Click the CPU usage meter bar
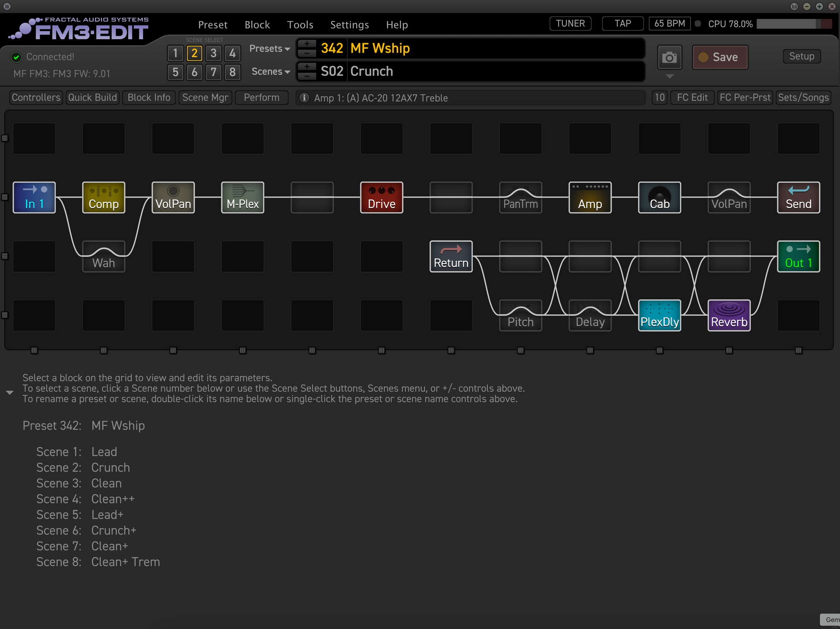Viewport: 840px width, 629px height. pyautogui.click(x=793, y=24)
